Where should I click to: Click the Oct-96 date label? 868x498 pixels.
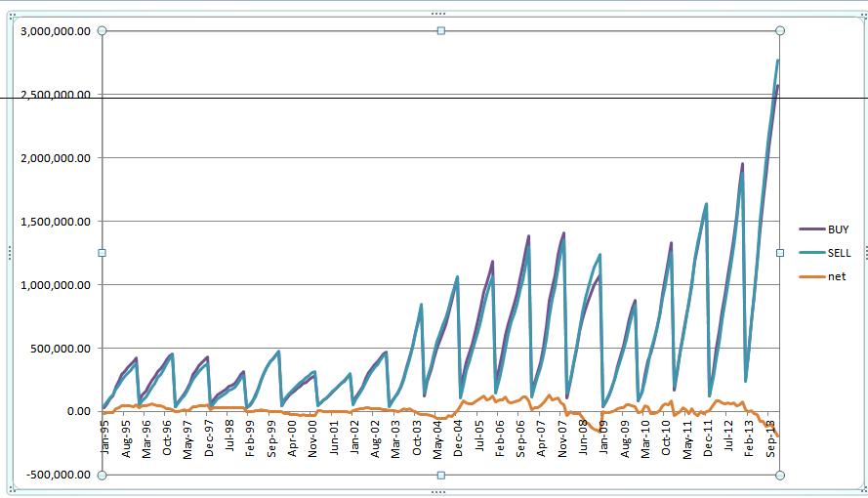click(x=167, y=437)
